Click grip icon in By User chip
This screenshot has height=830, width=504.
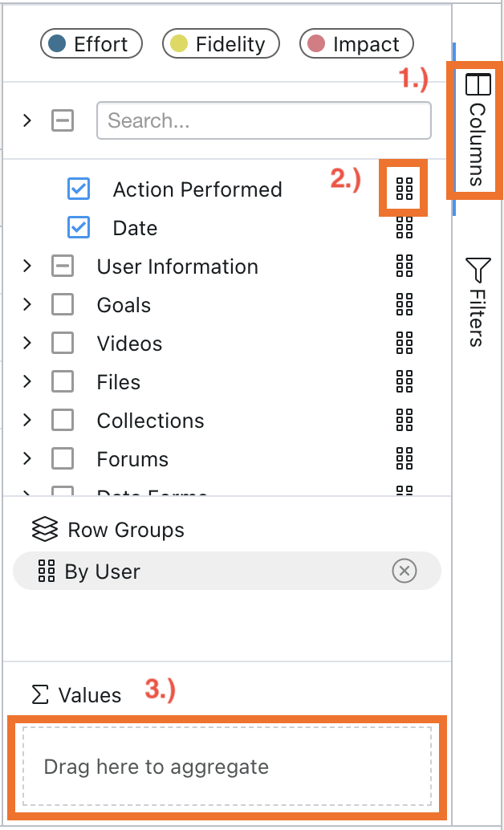pyautogui.click(x=47, y=572)
